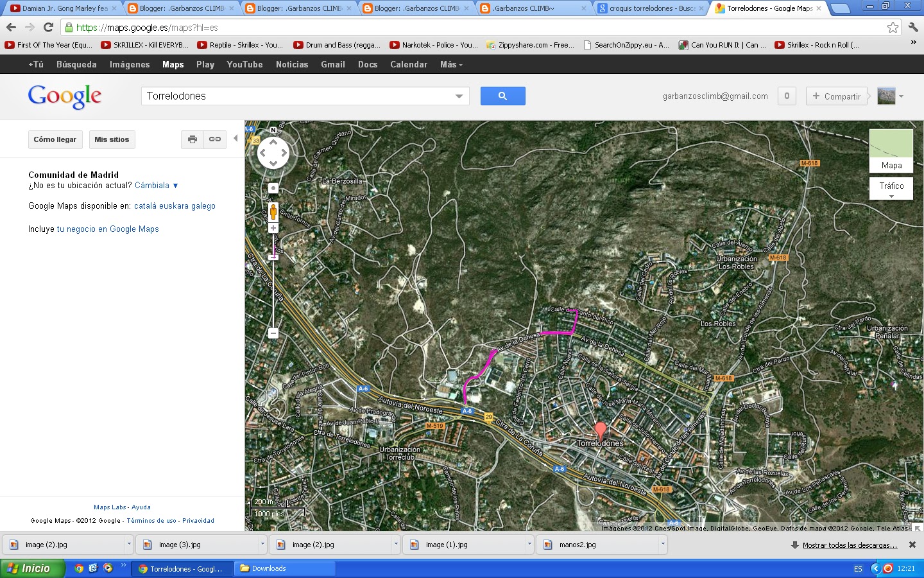Screen dimensions: 924x578
Task: Click Mostrar todas las descargas link
Action: [x=850, y=545]
